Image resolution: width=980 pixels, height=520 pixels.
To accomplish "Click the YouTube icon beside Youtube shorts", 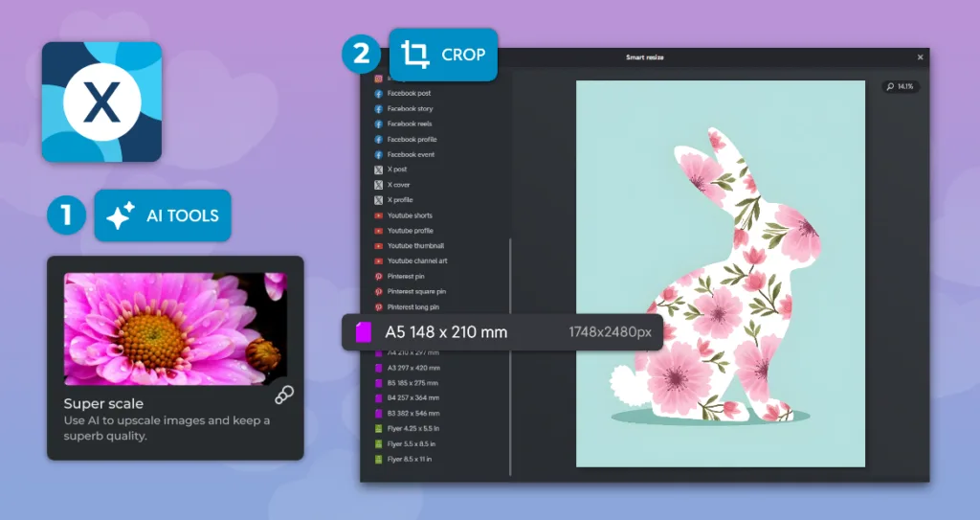I will [378, 215].
